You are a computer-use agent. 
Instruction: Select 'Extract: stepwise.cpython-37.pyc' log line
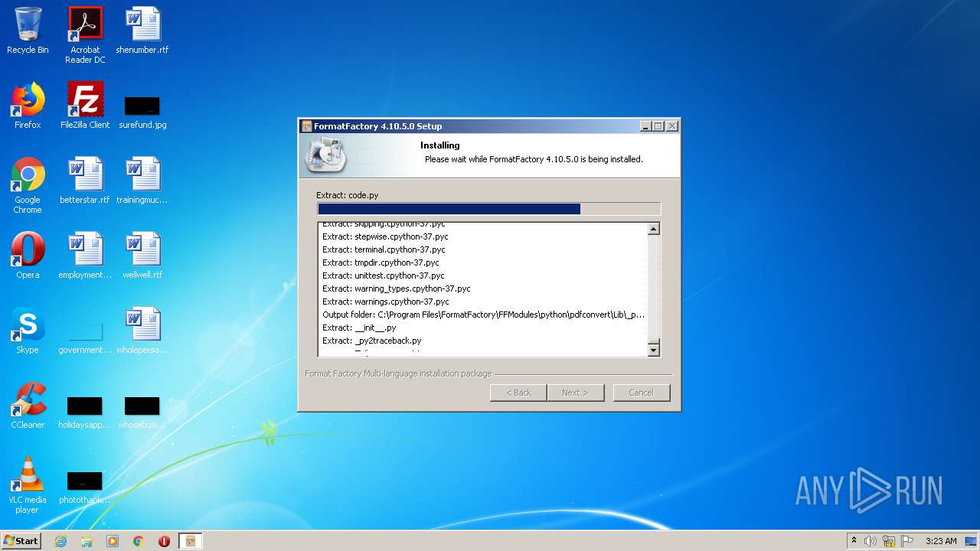click(385, 236)
